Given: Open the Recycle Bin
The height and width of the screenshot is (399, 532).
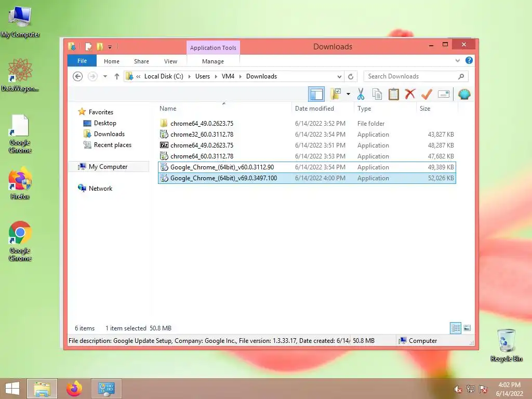Looking at the screenshot, I should [x=506, y=345].
